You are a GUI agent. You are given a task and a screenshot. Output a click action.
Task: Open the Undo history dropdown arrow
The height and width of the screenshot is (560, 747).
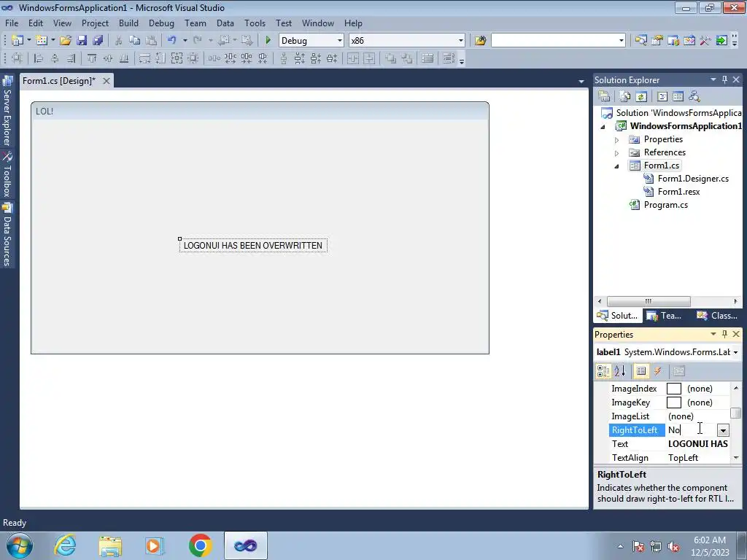pos(185,41)
